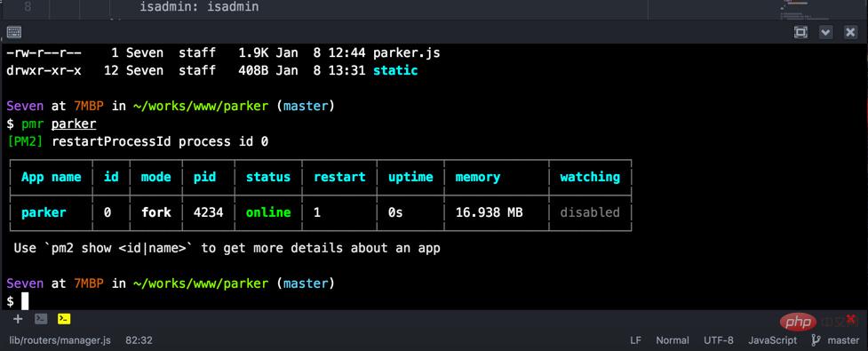868x351 pixels.
Task: Click the 1.9K file size text
Action: [253, 53]
